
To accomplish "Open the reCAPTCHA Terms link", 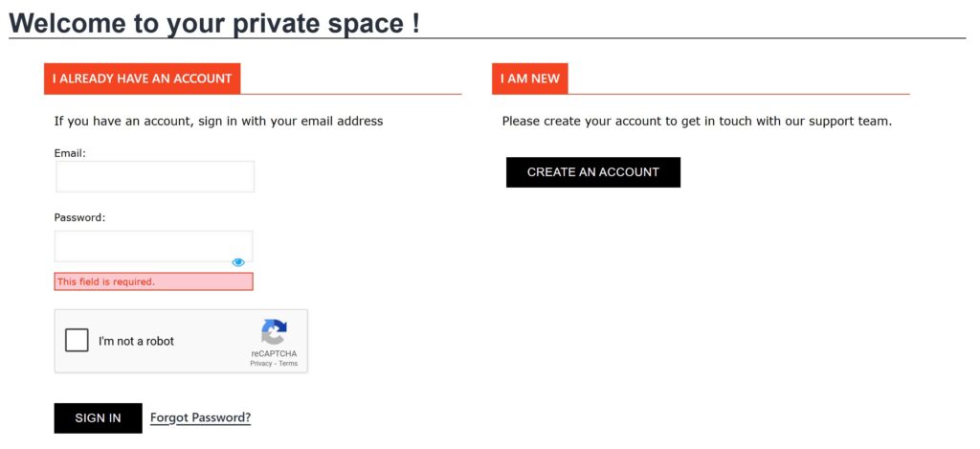I will tap(288, 364).
